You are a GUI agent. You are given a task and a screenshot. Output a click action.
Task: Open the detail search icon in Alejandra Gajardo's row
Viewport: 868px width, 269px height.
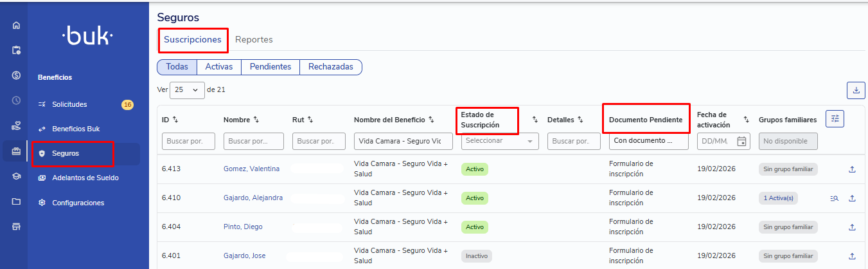tap(835, 198)
